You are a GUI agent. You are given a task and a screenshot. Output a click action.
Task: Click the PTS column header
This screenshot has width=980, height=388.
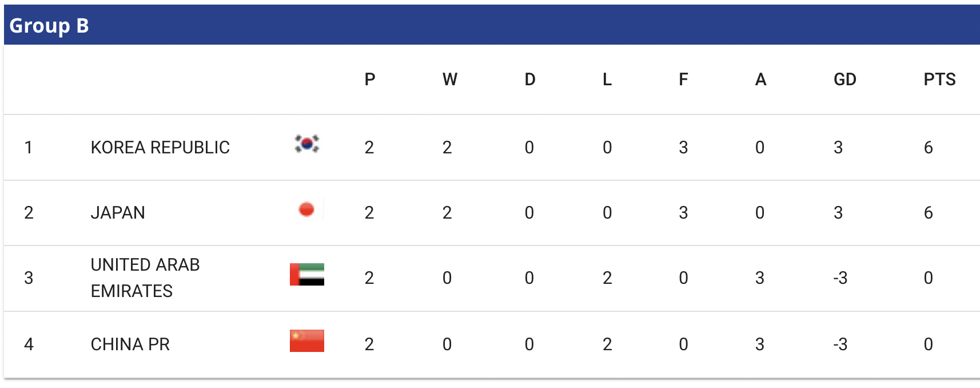939,80
